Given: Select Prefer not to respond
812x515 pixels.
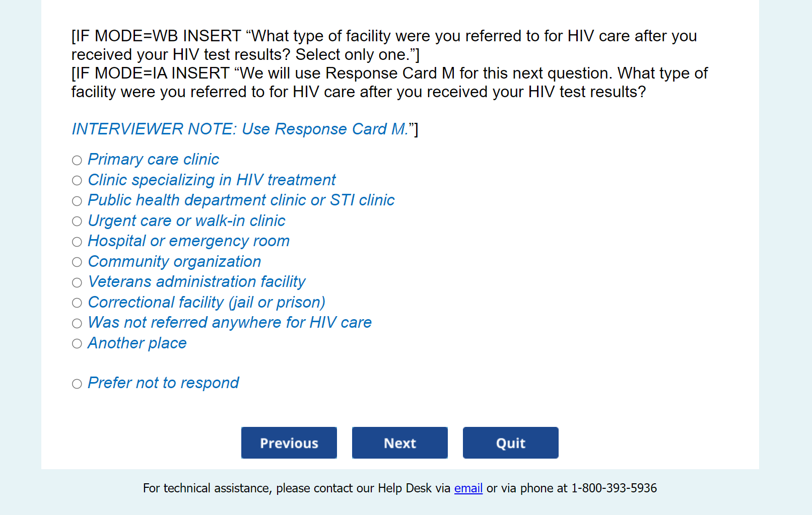Looking at the screenshot, I should pyautogui.click(x=77, y=384).
